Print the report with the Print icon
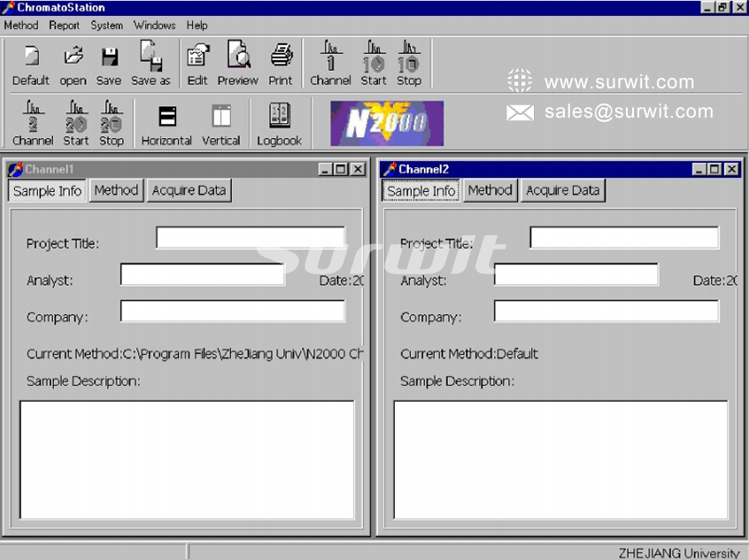 281,65
